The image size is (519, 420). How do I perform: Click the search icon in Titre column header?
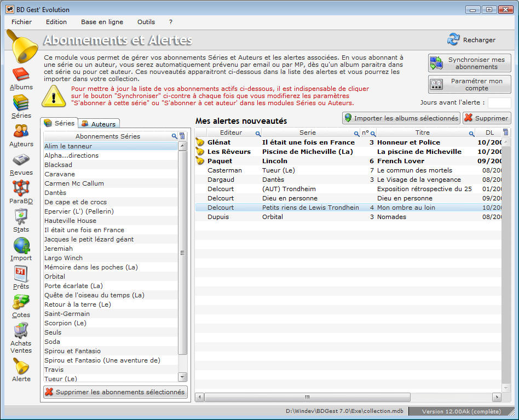(x=471, y=133)
